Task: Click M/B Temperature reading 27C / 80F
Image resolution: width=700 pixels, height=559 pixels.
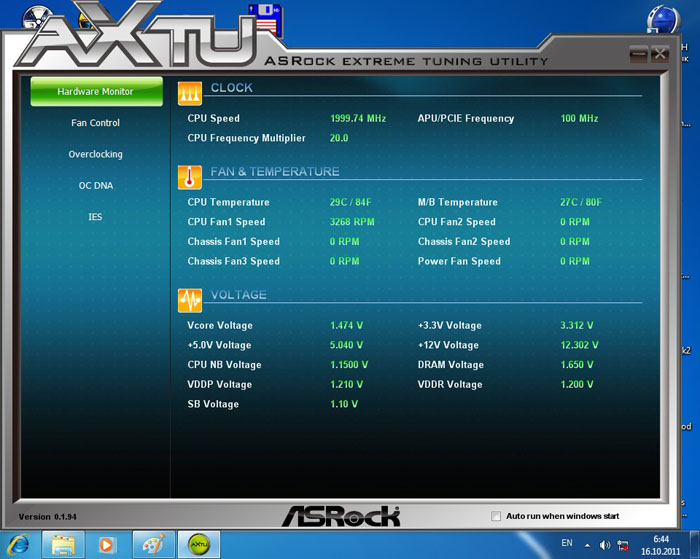Action: tap(581, 202)
